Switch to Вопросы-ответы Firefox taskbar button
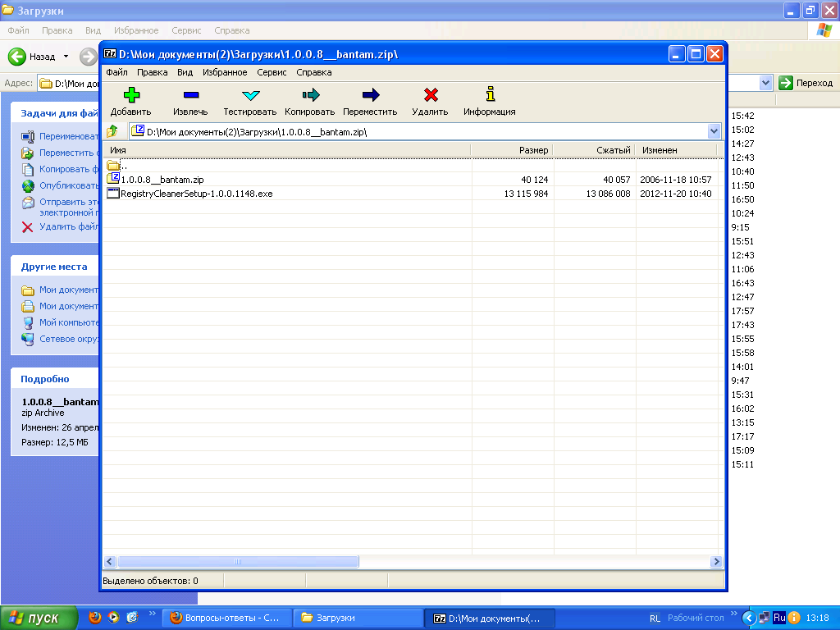 pyautogui.click(x=227, y=618)
